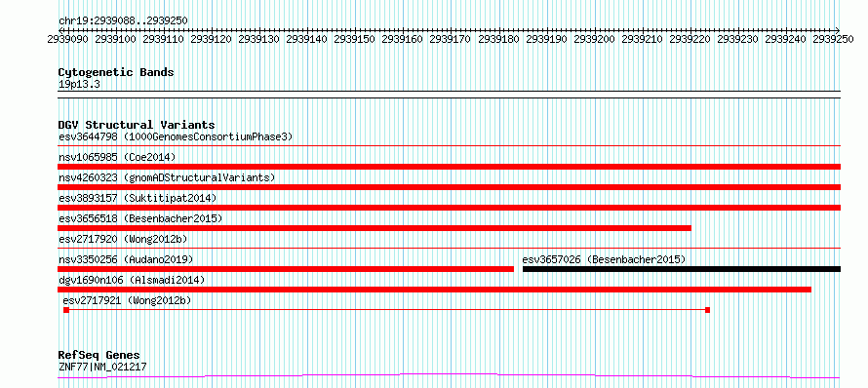Open variant esv3644798 (1000GenomesConsortiumPhase3) label
Viewport: 868px width, 388px height.
point(176,136)
